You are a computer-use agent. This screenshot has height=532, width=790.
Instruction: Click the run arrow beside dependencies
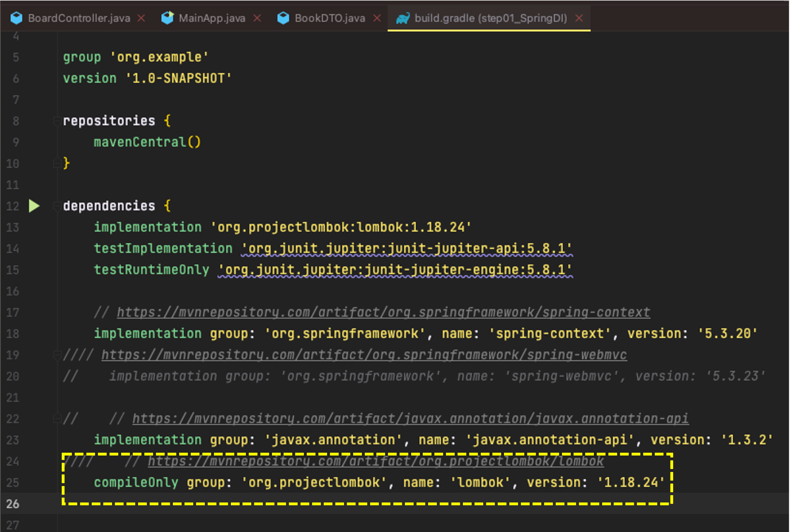34,206
